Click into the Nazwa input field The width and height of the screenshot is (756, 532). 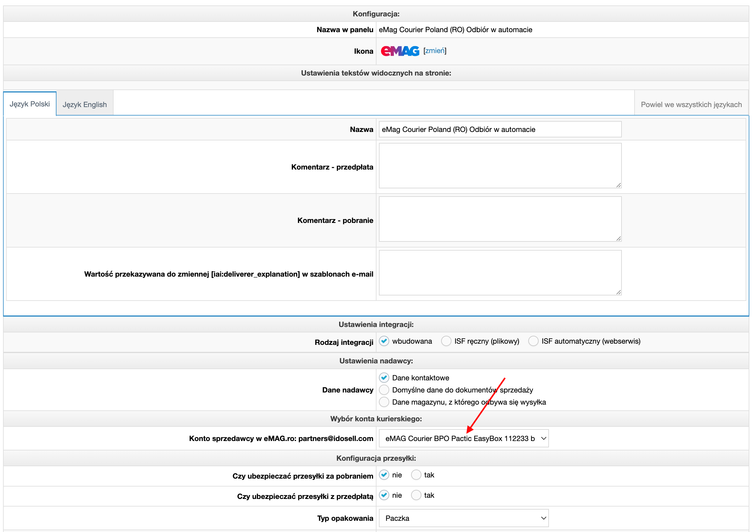[500, 129]
